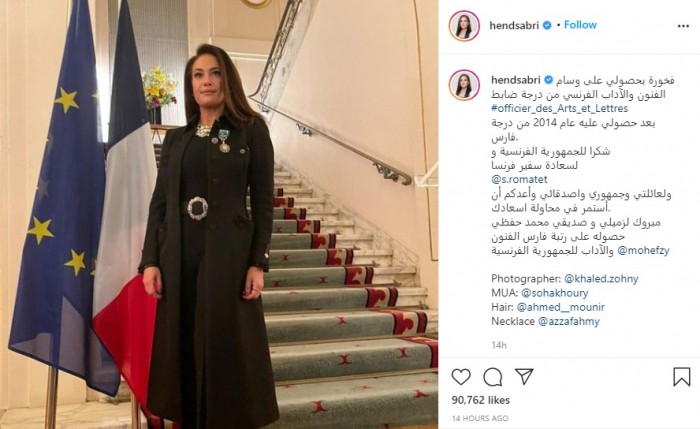Open comments with the speech bubble icon
The width and height of the screenshot is (700, 429).
point(492,377)
